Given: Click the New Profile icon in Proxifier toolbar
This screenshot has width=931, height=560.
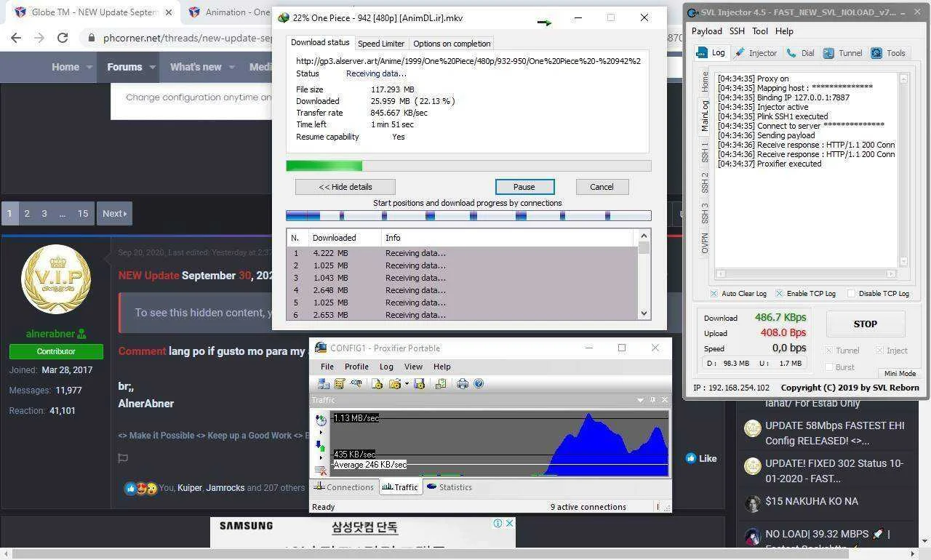Looking at the screenshot, I should [x=377, y=384].
